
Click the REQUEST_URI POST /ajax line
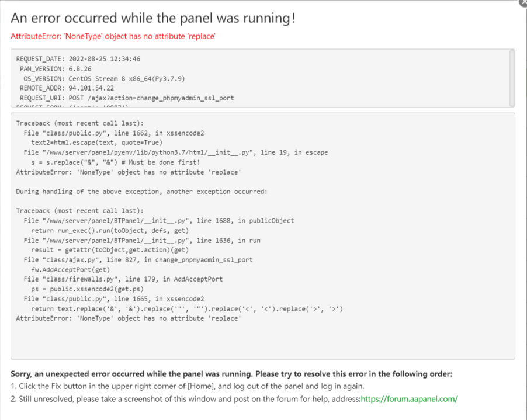[127, 98]
